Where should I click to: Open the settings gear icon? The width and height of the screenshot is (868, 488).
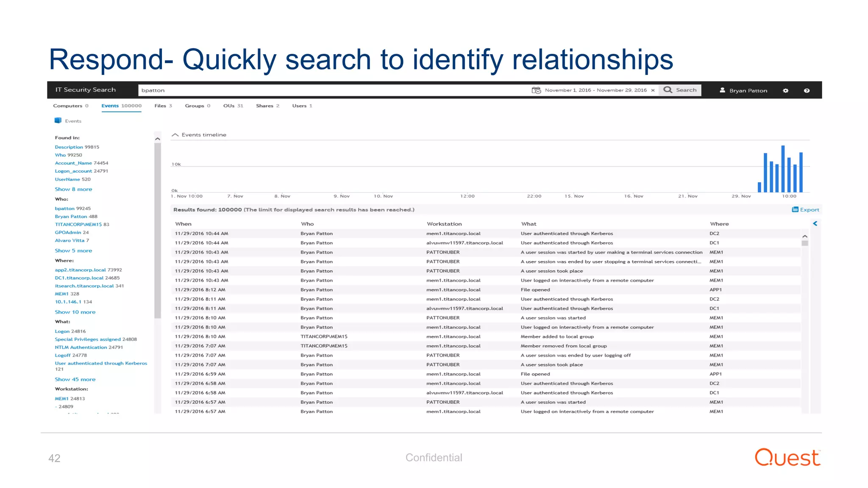click(785, 91)
